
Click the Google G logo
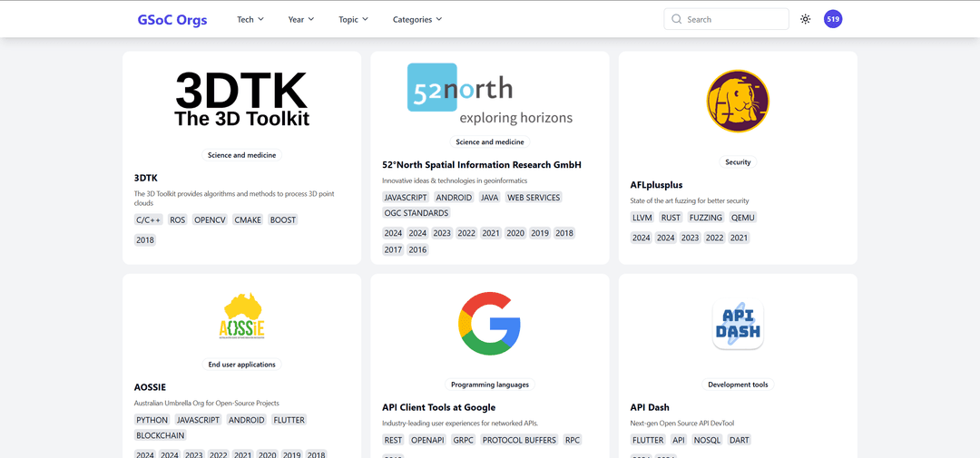tap(489, 324)
